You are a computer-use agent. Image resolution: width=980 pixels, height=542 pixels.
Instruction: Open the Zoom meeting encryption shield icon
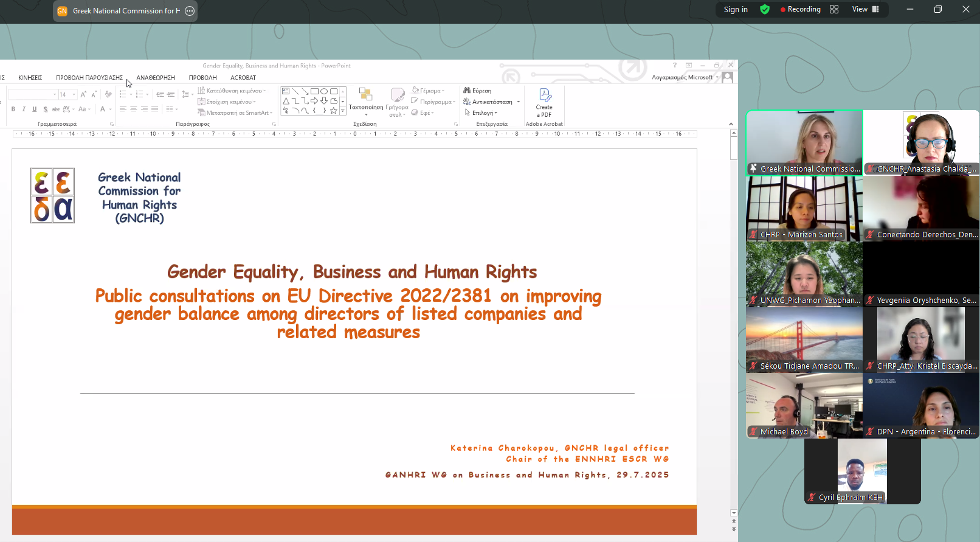(765, 9)
